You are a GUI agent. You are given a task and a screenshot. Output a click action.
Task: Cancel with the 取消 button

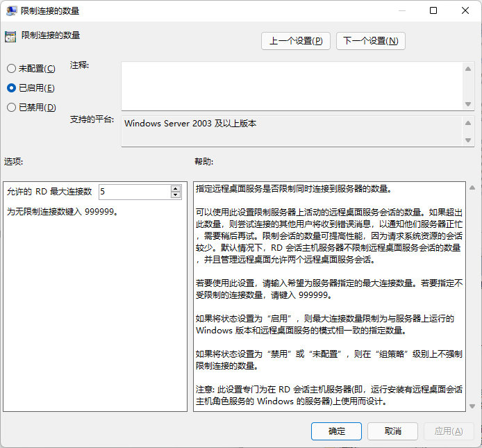[x=392, y=431]
